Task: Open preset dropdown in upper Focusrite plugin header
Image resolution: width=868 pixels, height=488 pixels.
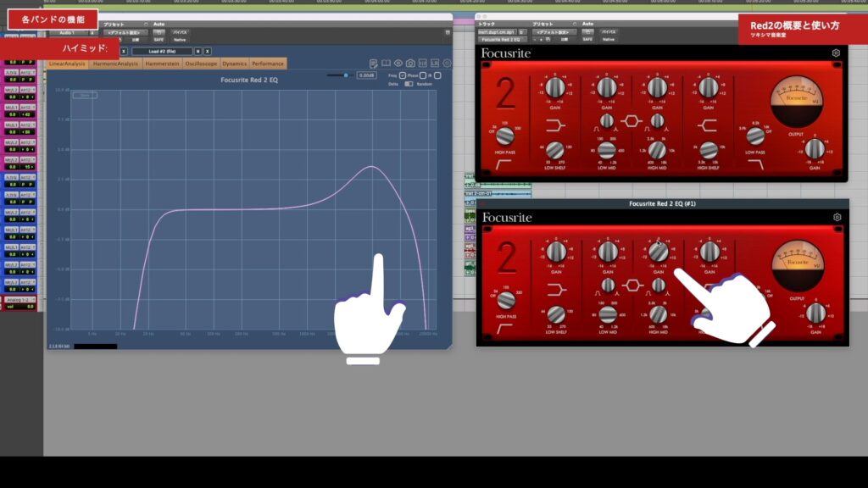Action: point(554,32)
